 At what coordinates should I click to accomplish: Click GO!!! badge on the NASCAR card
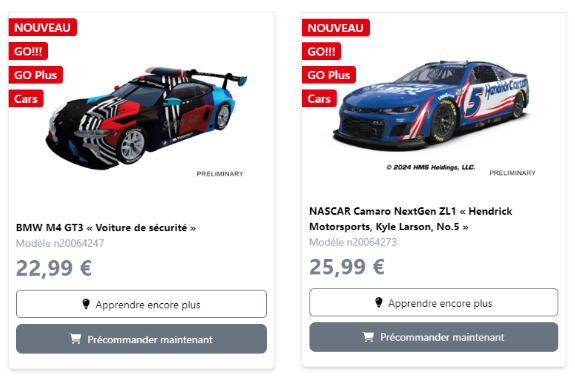pyautogui.click(x=321, y=51)
